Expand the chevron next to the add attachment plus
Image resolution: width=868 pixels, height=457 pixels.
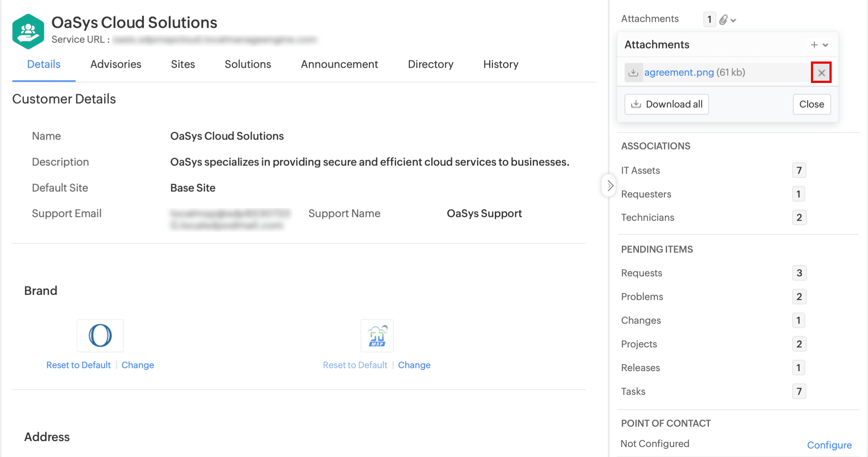point(825,45)
